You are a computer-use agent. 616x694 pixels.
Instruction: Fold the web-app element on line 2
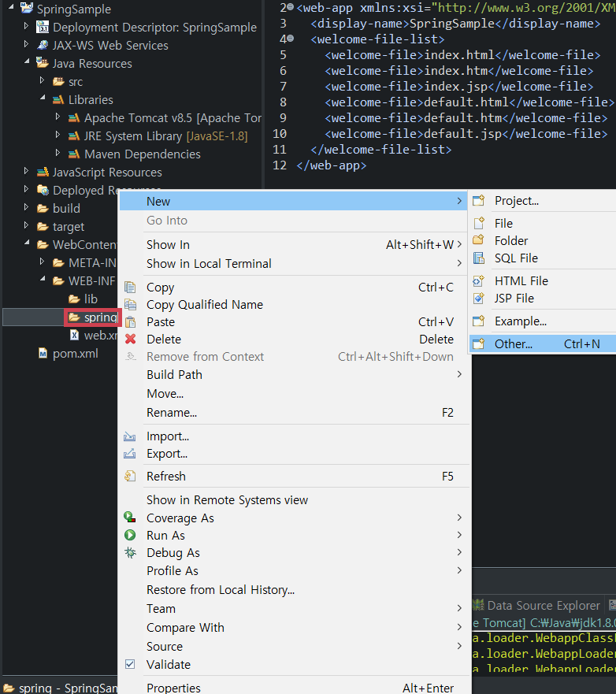click(291, 7)
